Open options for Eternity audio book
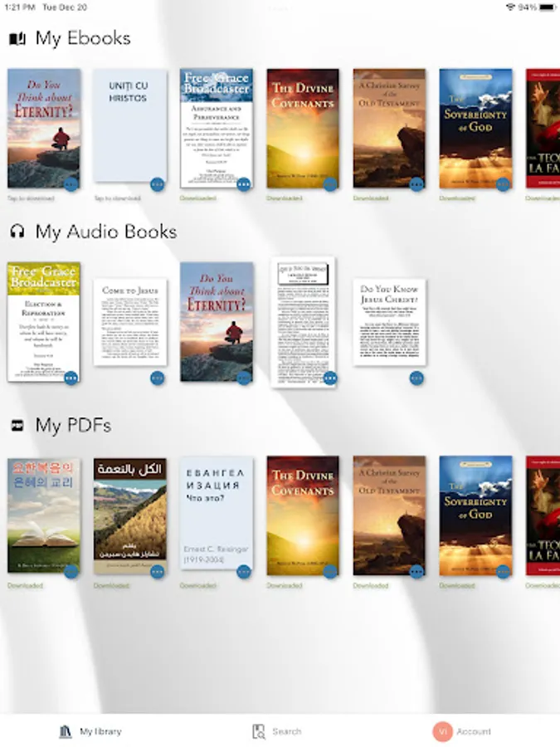This screenshot has height=747, width=560. (x=243, y=378)
